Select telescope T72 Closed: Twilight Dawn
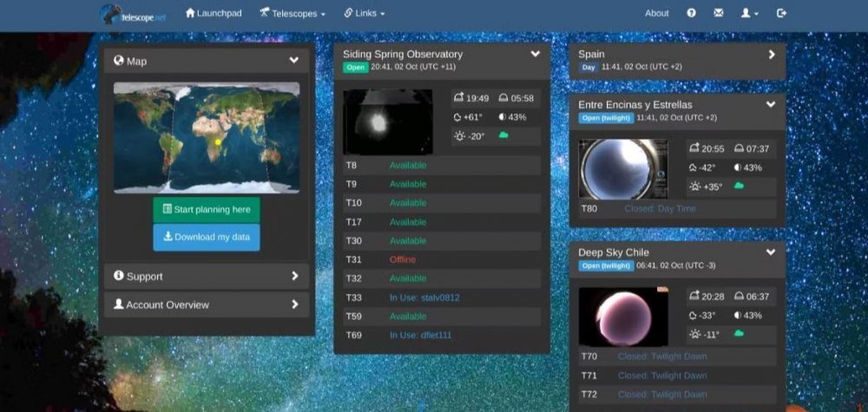 [678, 395]
